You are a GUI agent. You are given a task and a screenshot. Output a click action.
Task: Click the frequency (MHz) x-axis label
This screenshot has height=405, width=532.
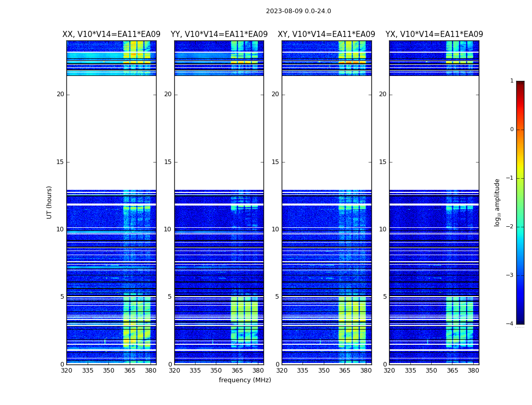[x=245, y=380]
